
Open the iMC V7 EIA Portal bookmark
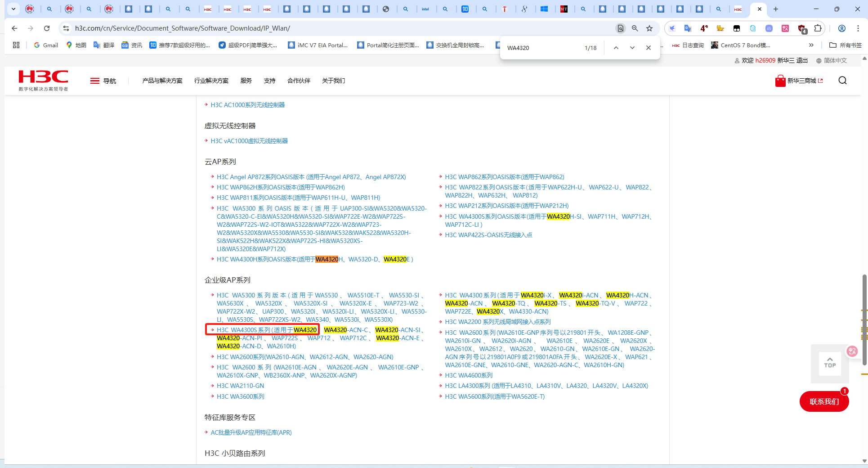click(318, 45)
